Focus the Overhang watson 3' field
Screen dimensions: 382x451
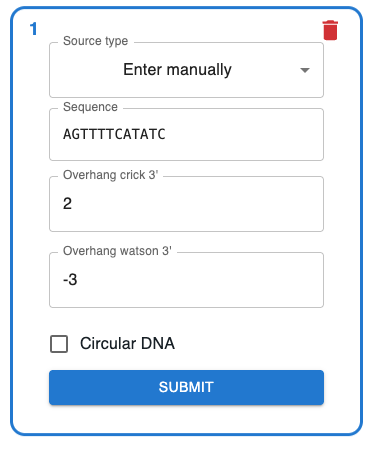click(x=186, y=280)
